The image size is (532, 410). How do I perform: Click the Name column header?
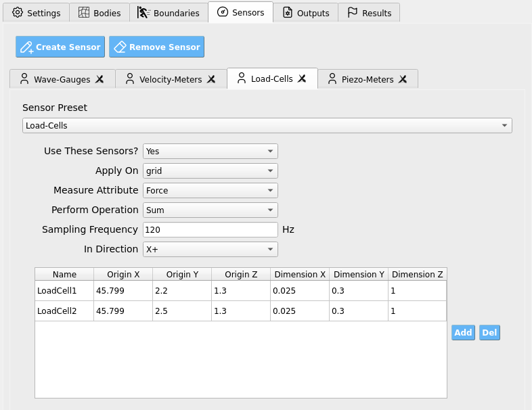point(64,275)
